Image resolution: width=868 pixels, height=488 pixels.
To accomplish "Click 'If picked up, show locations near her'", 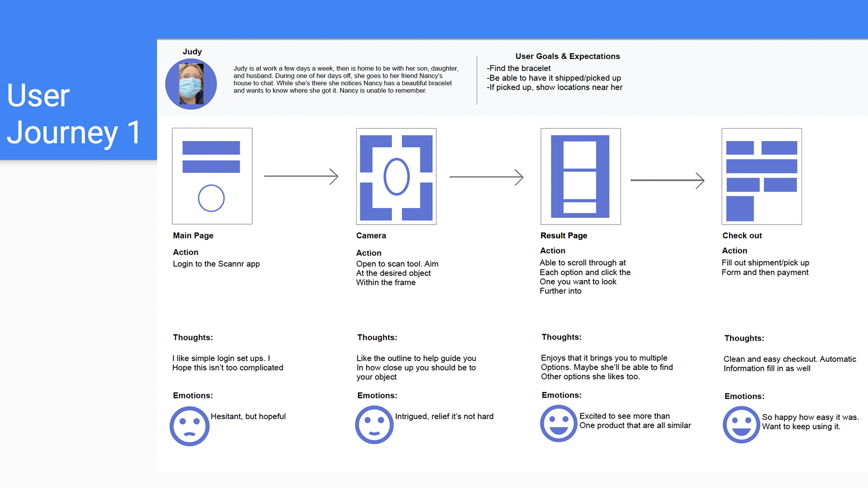I will click(555, 87).
